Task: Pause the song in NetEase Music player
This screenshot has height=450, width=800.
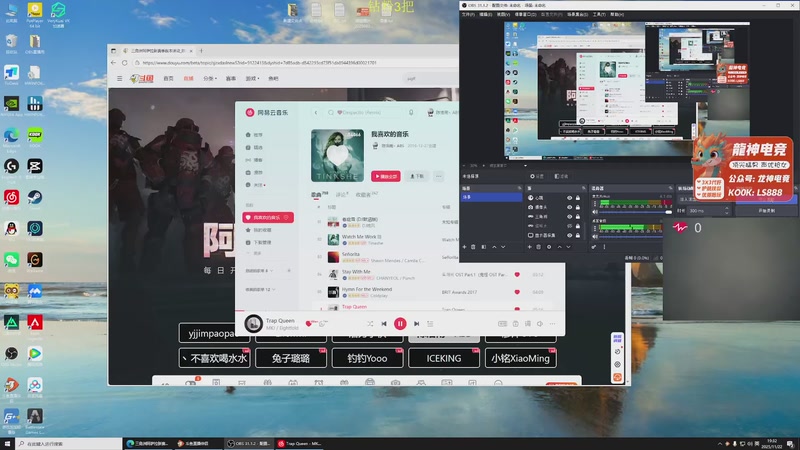Action: [x=400, y=323]
